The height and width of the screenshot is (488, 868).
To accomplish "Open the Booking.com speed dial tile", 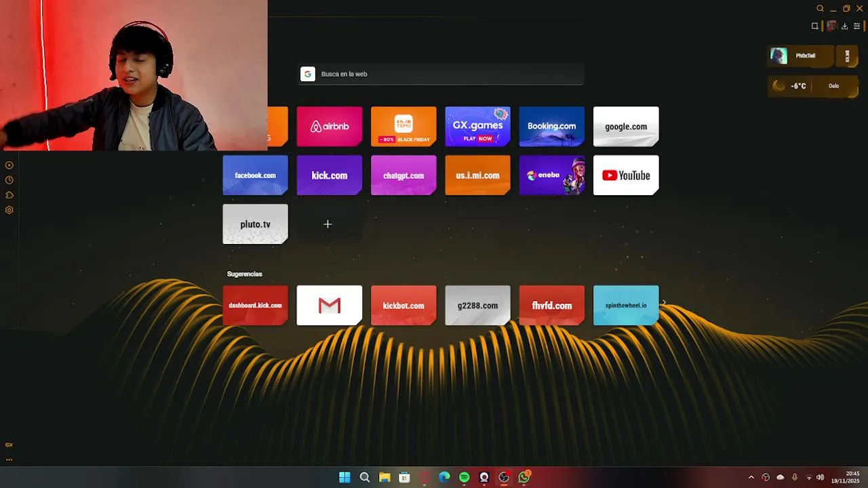I will pyautogui.click(x=551, y=126).
